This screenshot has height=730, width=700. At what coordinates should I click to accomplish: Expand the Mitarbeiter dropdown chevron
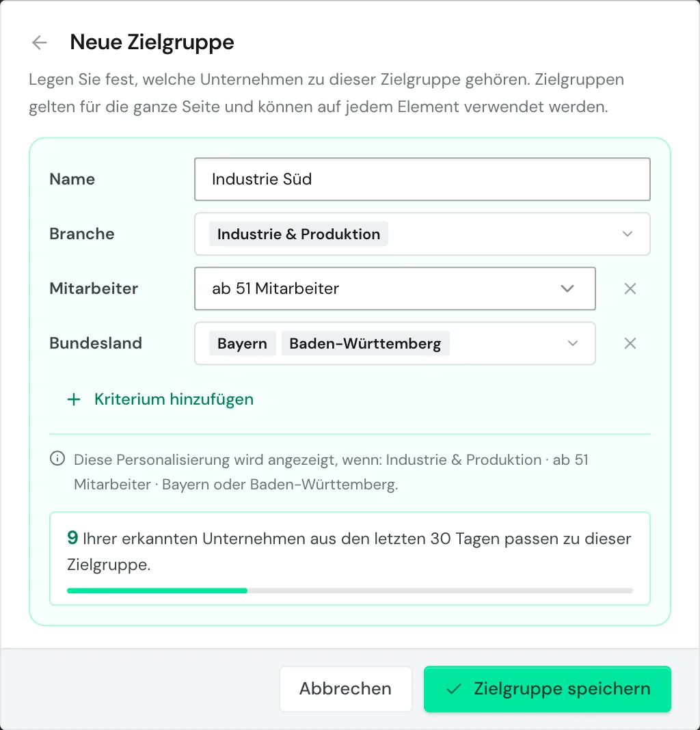pos(567,288)
